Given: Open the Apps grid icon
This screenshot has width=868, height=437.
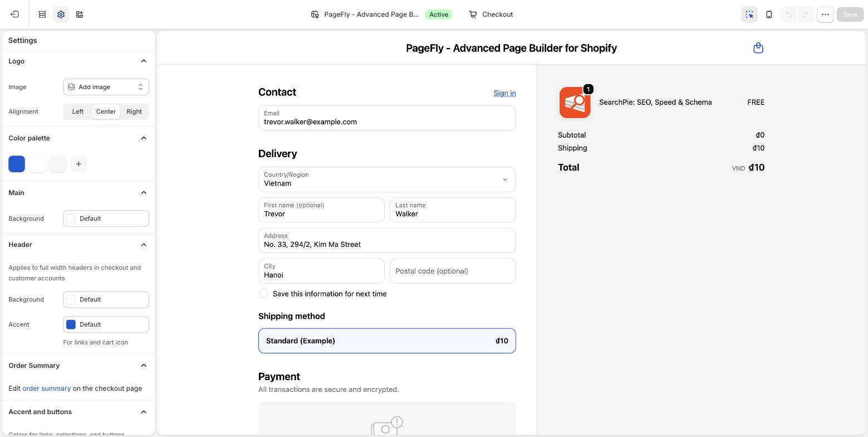Looking at the screenshot, I should click(x=80, y=14).
